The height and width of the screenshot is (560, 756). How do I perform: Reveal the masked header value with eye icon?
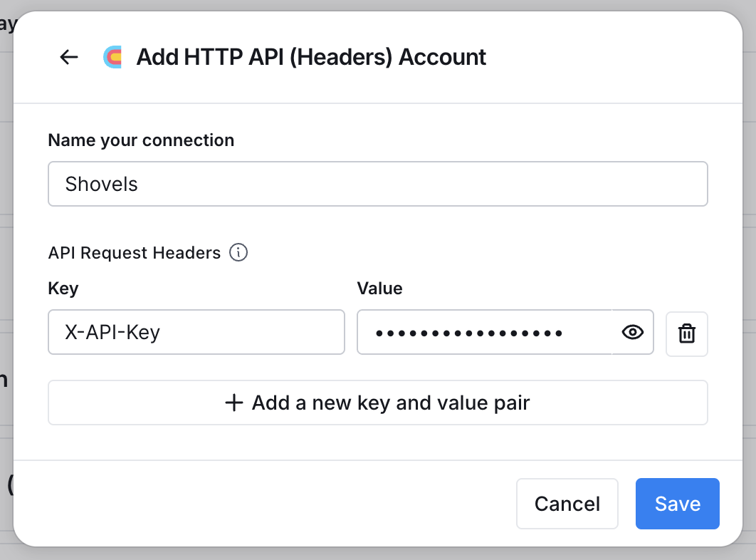pos(633,332)
